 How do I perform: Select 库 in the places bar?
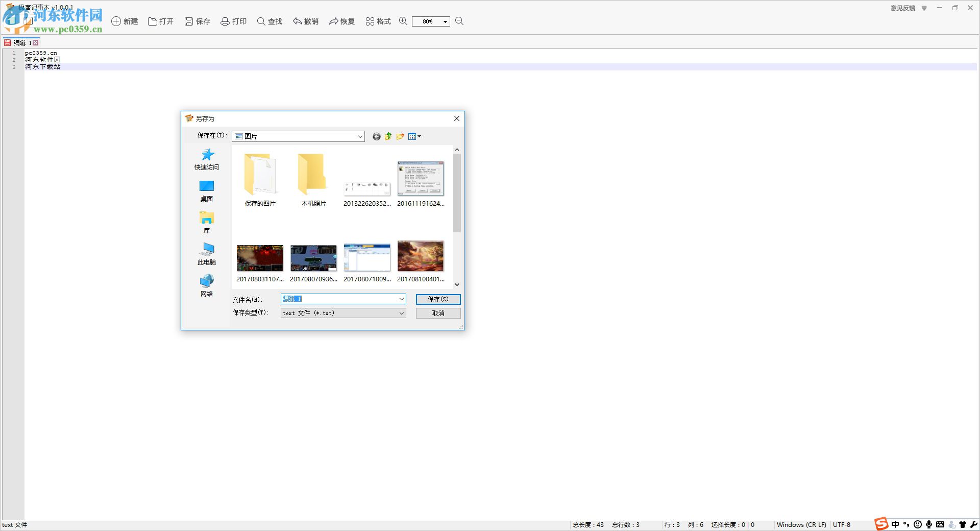coord(207,223)
